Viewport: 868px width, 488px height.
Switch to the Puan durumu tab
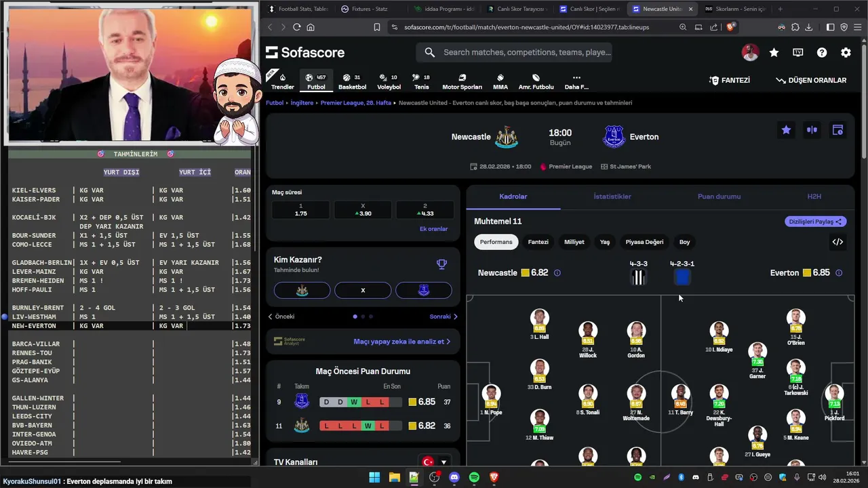(719, 197)
